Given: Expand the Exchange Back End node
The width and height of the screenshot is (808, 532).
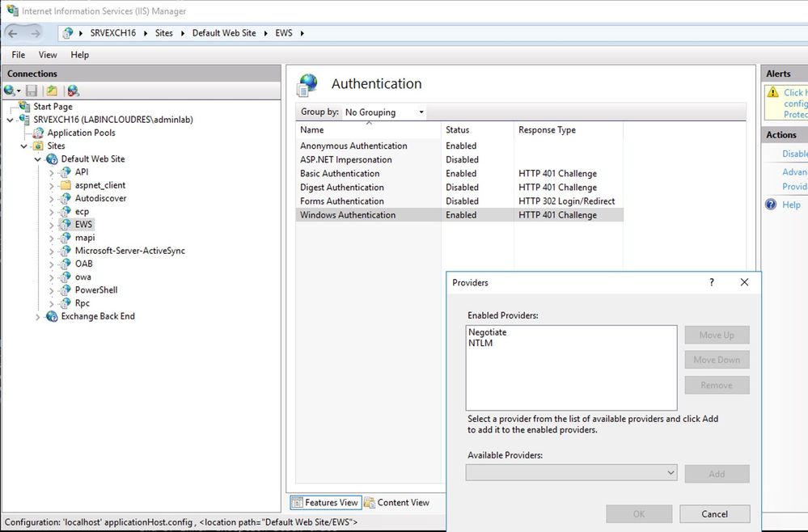Looking at the screenshot, I should (38, 317).
